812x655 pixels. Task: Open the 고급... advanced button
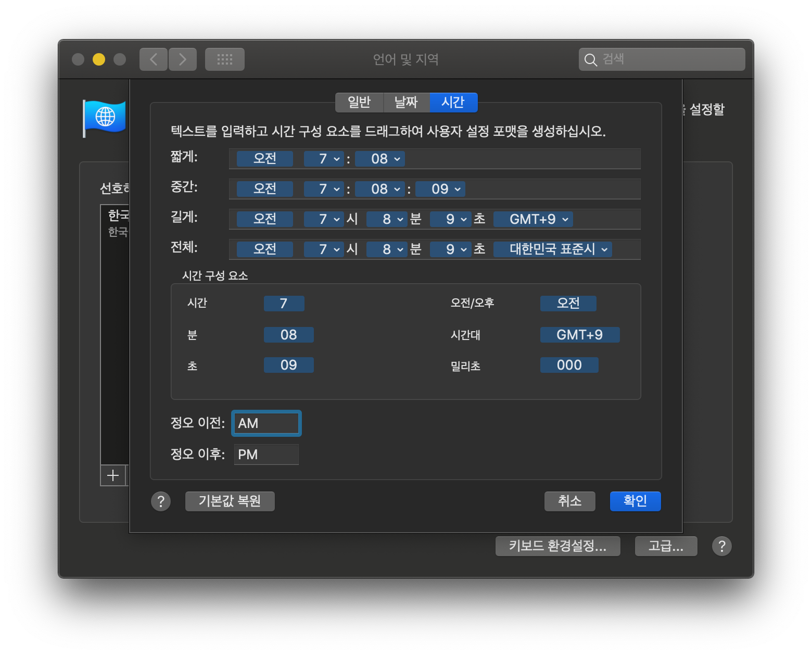point(666,546)
